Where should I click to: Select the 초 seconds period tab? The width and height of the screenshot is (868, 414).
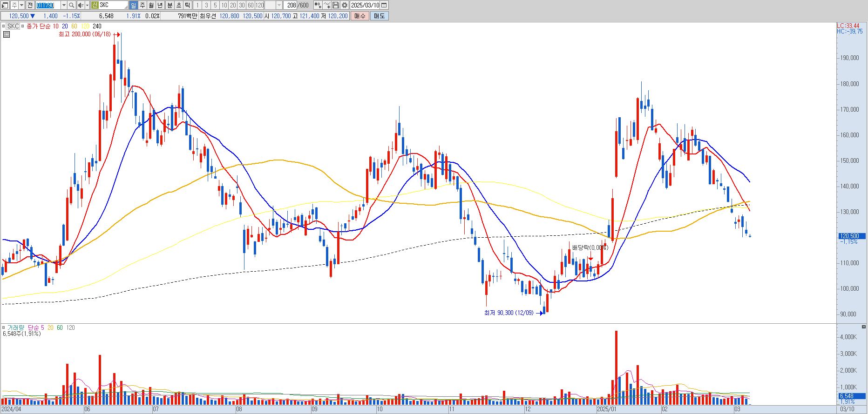coord(178,5)
